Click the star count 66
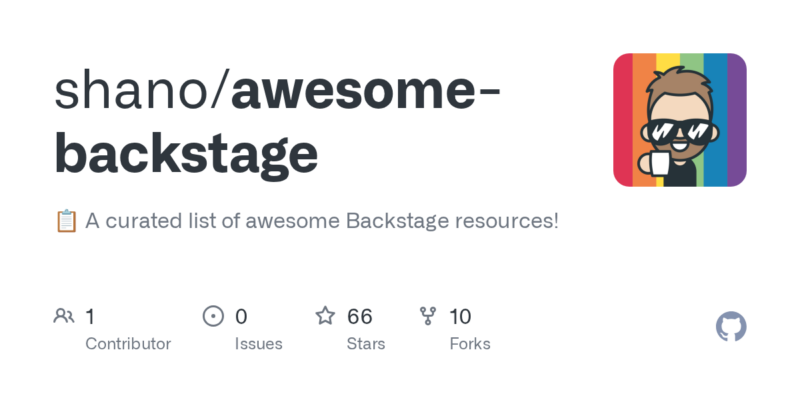 pos(360,317)
